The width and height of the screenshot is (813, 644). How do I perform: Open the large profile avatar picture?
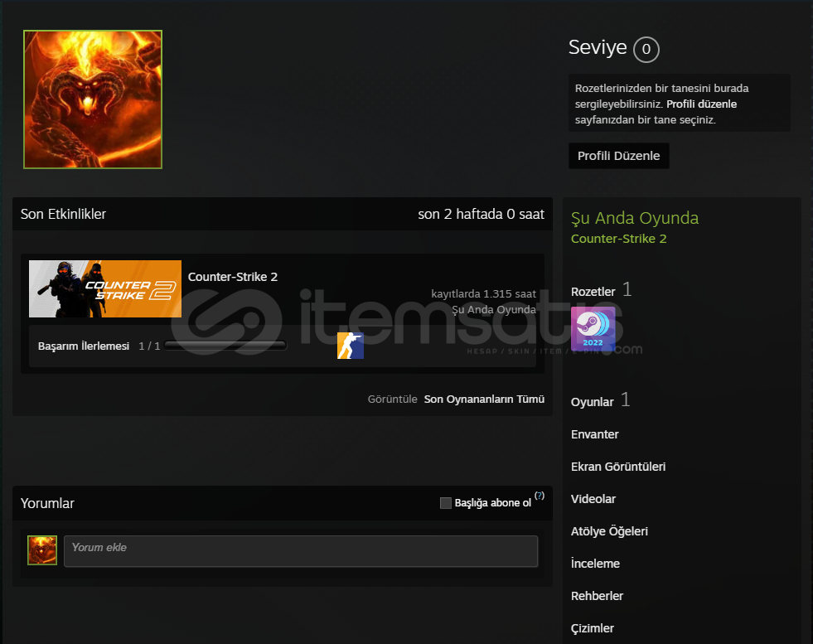(93, 99)
